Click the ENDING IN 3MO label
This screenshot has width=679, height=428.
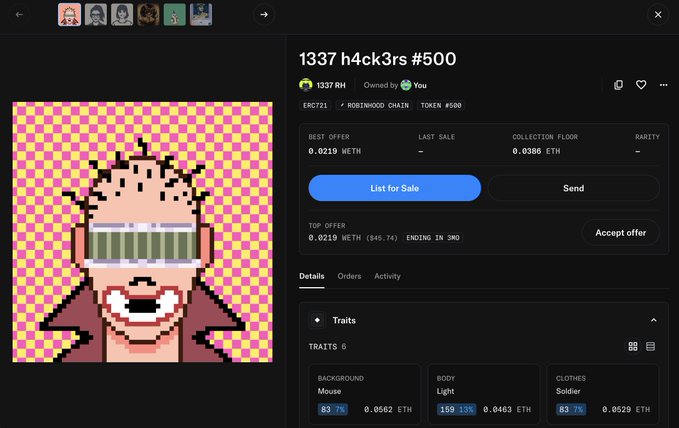click(x=433, y=238)
